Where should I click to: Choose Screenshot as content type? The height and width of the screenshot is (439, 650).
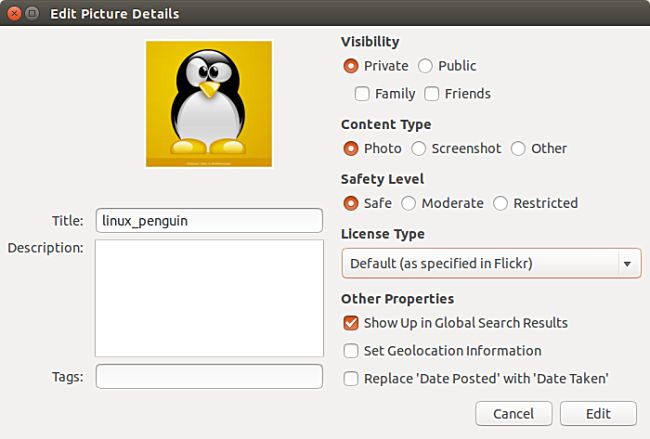pyautogui.click(x=421, y=148)
